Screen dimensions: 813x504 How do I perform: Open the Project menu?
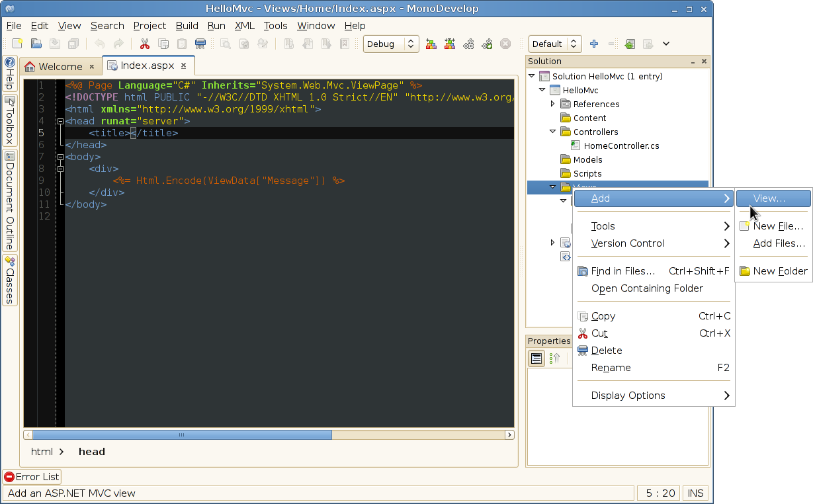(x=150, y=25)
